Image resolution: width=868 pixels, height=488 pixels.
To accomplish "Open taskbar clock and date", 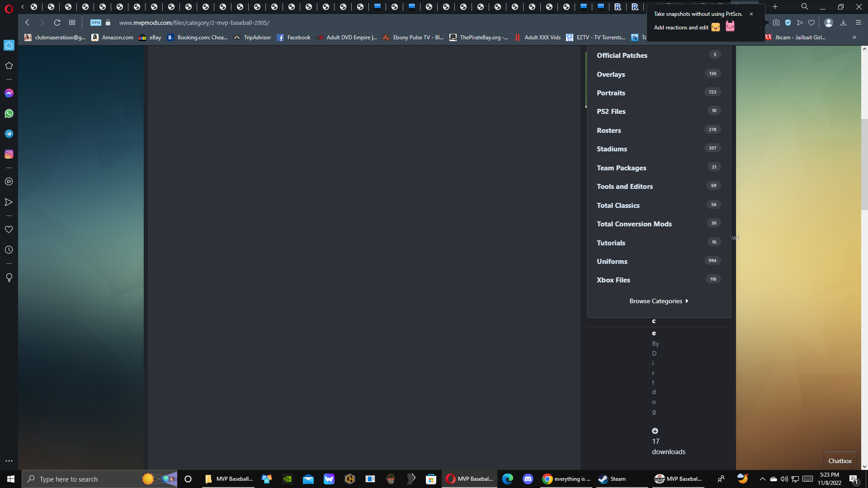I will [x=829, y=479].
